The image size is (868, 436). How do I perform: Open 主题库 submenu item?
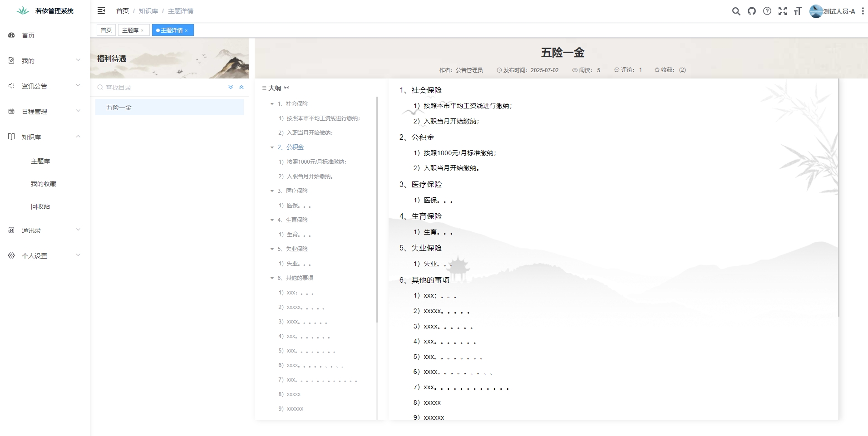(44, 161)
